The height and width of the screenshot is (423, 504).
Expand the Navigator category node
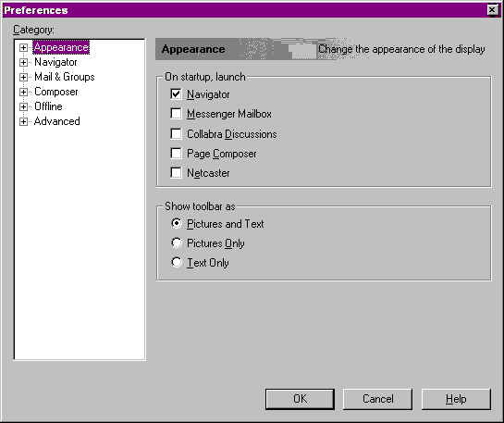pos(23,62)
